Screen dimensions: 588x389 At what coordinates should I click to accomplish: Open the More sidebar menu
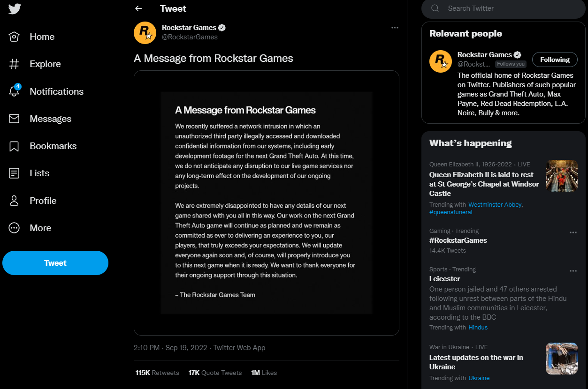coord(40,228)
